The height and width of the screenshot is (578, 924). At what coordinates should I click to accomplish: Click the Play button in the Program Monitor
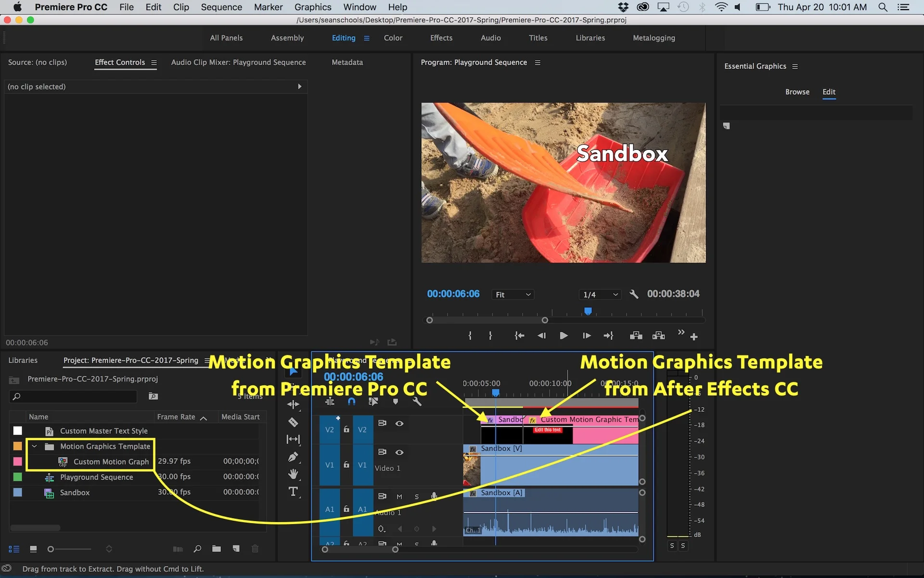[564, 336]
